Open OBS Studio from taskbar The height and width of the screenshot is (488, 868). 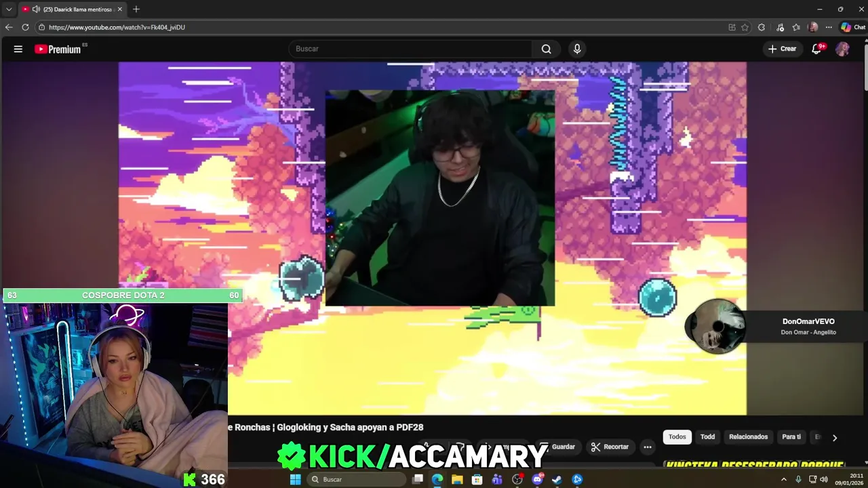point(517,479)
